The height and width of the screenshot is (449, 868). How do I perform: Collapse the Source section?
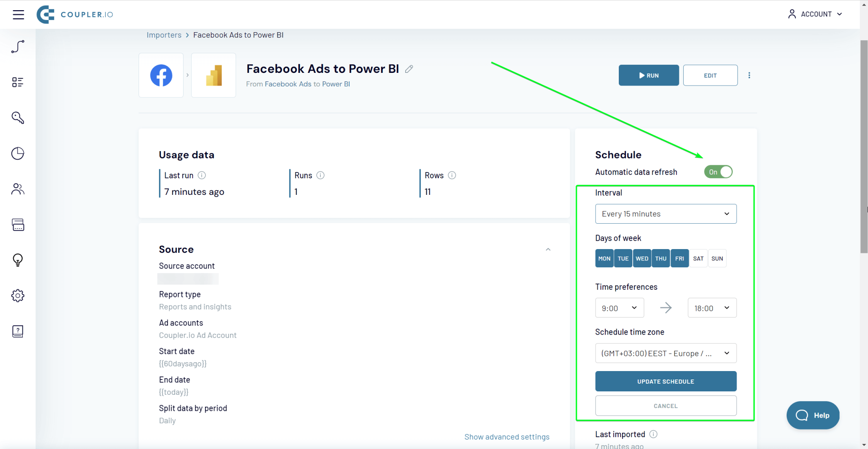(x=548, y=249)
